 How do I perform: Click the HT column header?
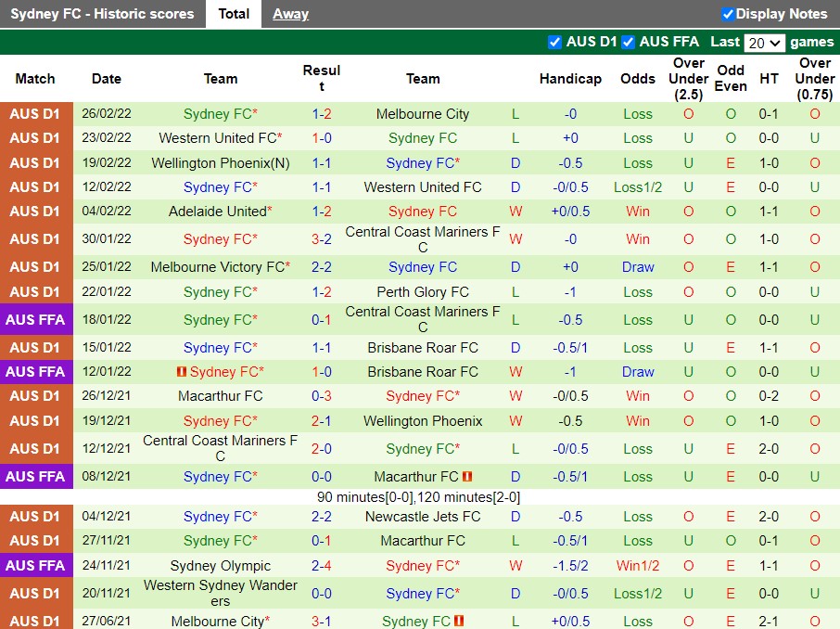click(769, 79)
